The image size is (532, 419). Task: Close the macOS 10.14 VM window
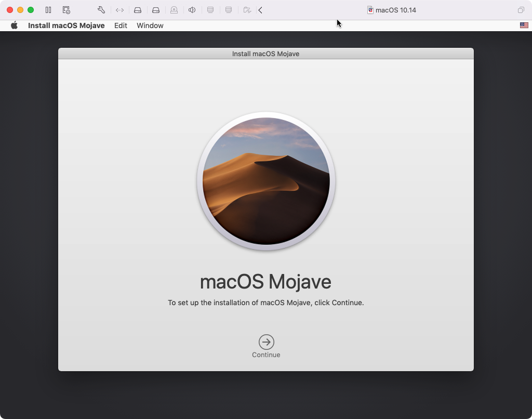[10, 10]
